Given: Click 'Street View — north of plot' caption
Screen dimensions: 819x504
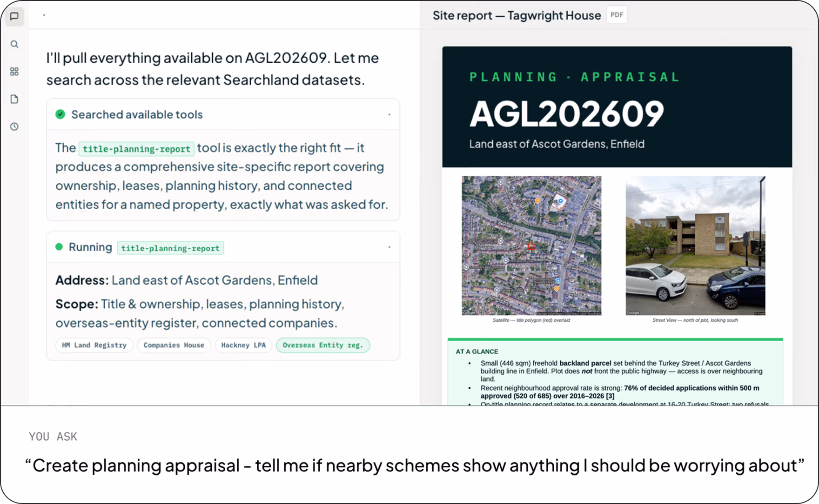Looking at the screenshot, I should (x=695, y=320).
